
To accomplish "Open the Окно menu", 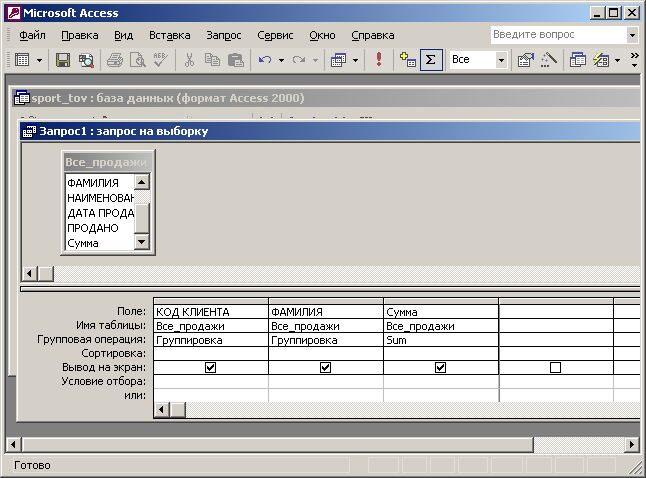I will click(322, 35).
